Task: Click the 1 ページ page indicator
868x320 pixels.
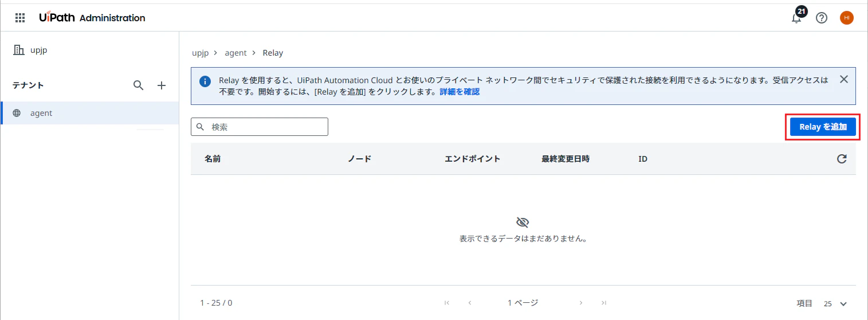Action: coord(523,303)
